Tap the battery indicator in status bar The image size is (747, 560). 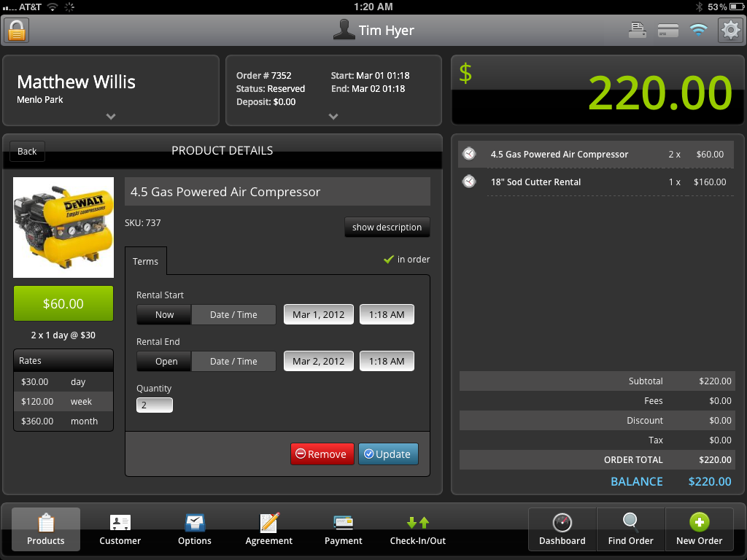pyautogui.click(x=737, y=7)
